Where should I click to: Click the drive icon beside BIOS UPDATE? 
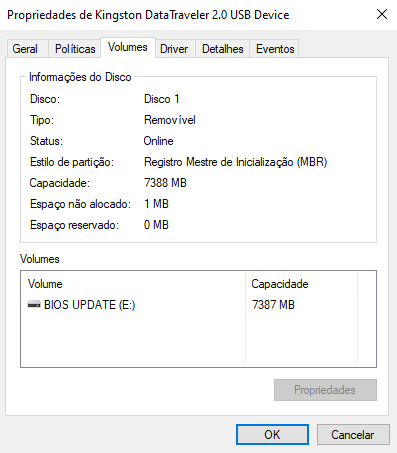tap(34, 304)
